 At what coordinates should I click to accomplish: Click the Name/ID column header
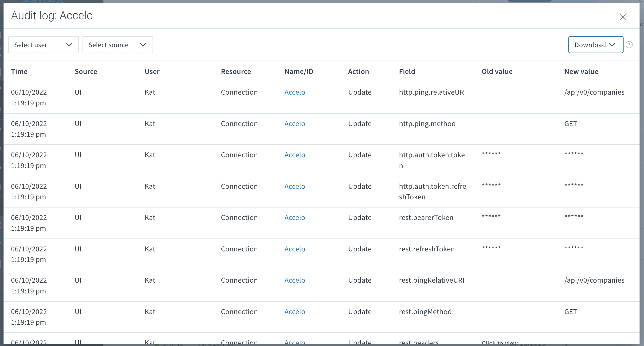click(299, 72)
